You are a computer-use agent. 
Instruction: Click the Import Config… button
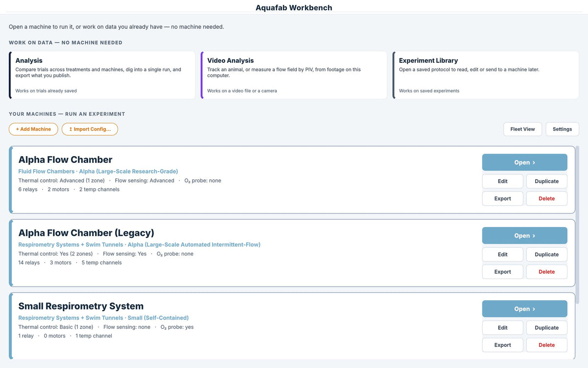click(90, 129)
